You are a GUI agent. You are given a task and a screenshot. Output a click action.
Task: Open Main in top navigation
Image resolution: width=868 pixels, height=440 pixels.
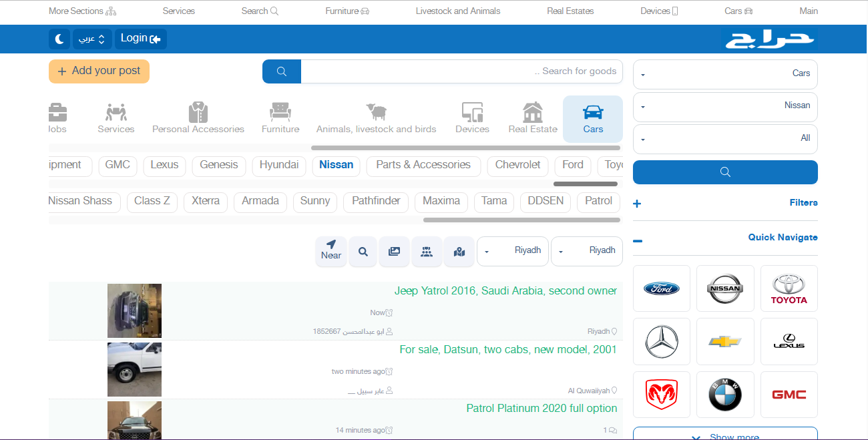click(809, 11)
